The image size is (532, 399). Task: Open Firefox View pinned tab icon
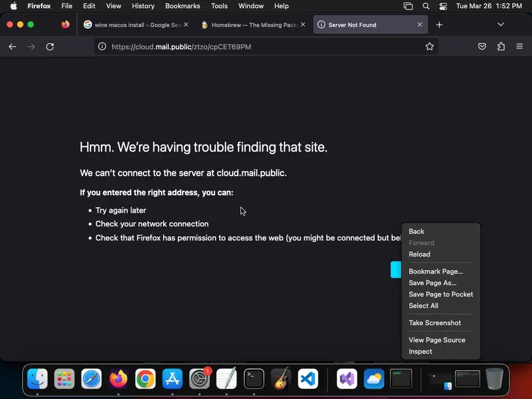tap(65, 24)
